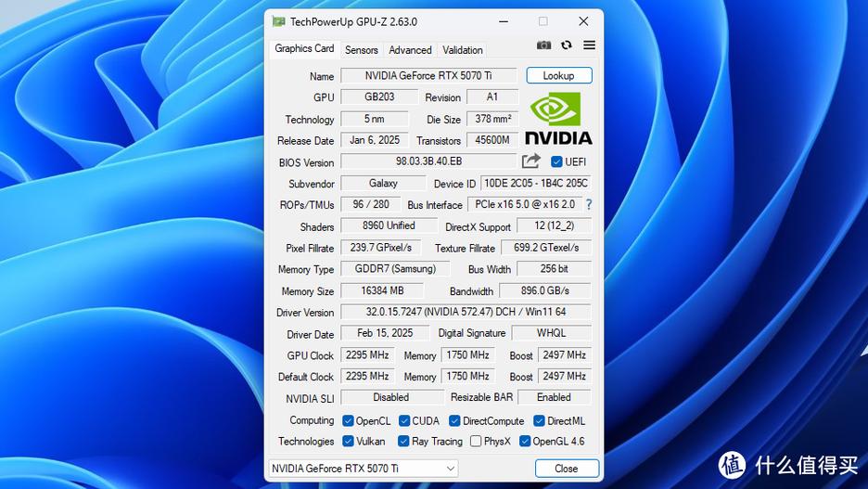
Task: Click the Close button at bottom
Action: pyautogui.click(x=566, y=469)
